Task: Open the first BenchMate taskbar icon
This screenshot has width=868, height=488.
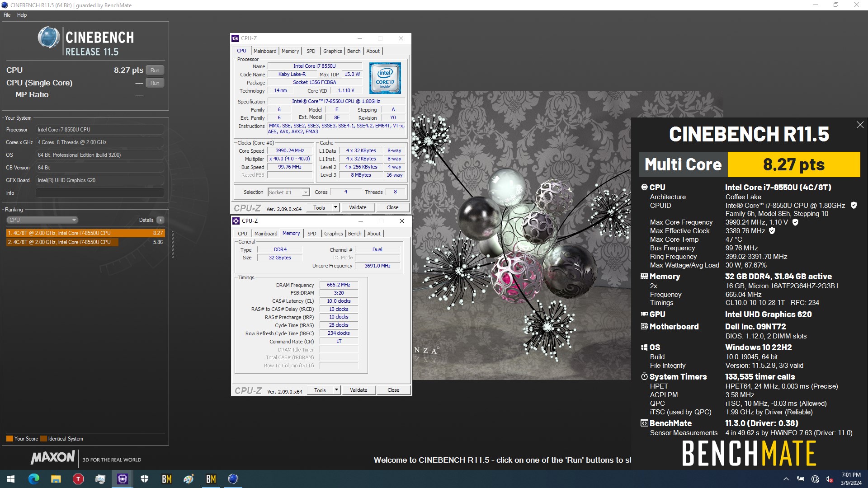Action: 167,479
